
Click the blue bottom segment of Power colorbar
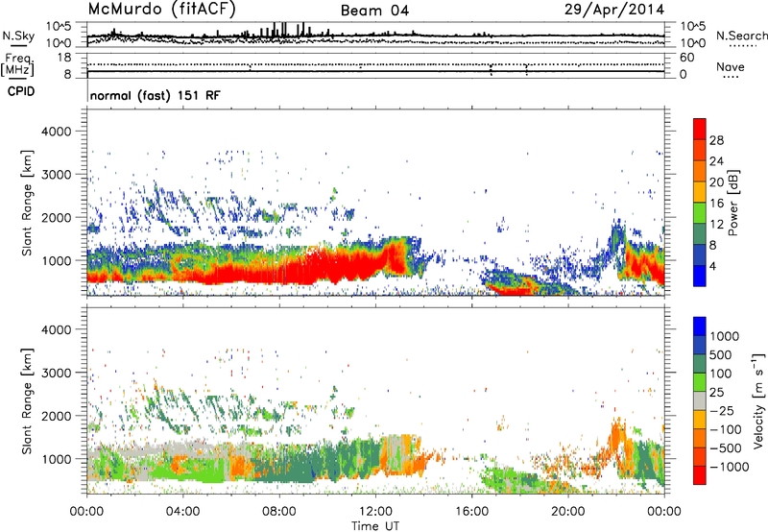pos(700,276)
